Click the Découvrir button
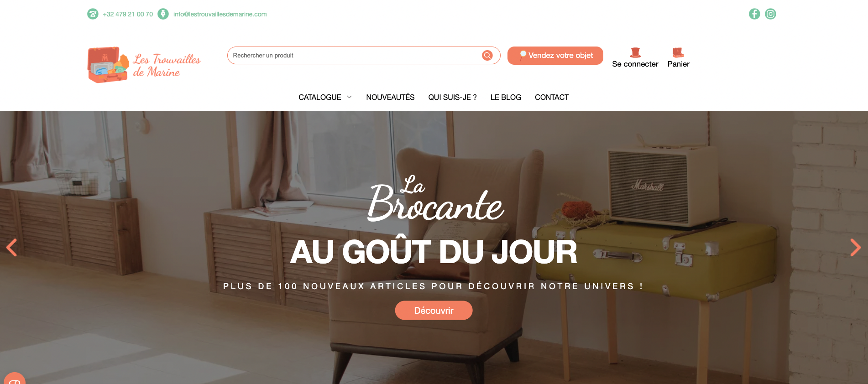Image resolution: width=868 pixels, height=384 pixels. tap(434, 311)
